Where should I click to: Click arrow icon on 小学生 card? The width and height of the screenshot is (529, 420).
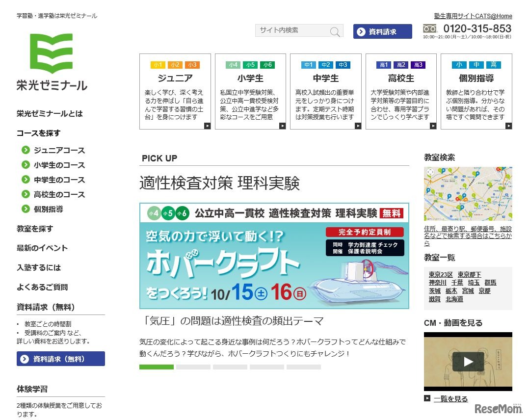click(283, 126)
